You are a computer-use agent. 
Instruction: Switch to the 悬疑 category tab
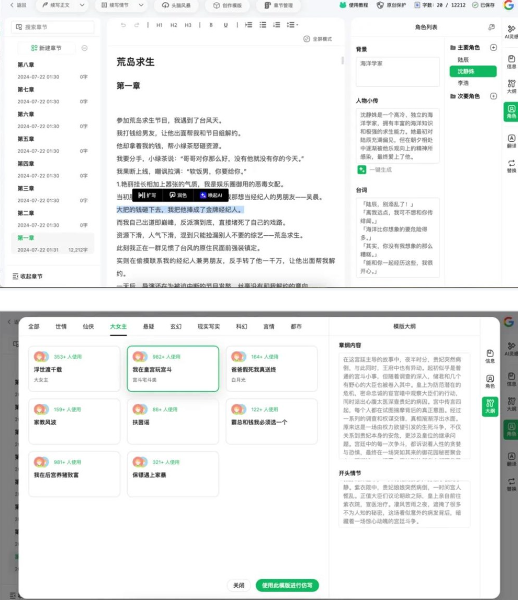point(148,326)
